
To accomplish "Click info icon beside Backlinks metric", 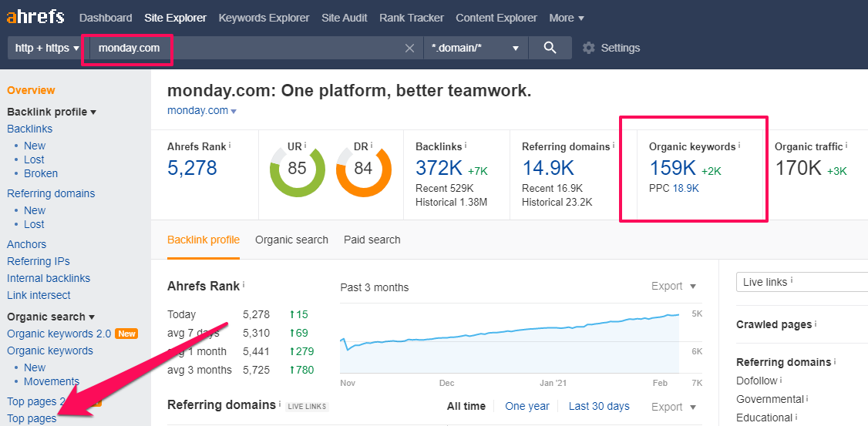I will pos(466,146).
